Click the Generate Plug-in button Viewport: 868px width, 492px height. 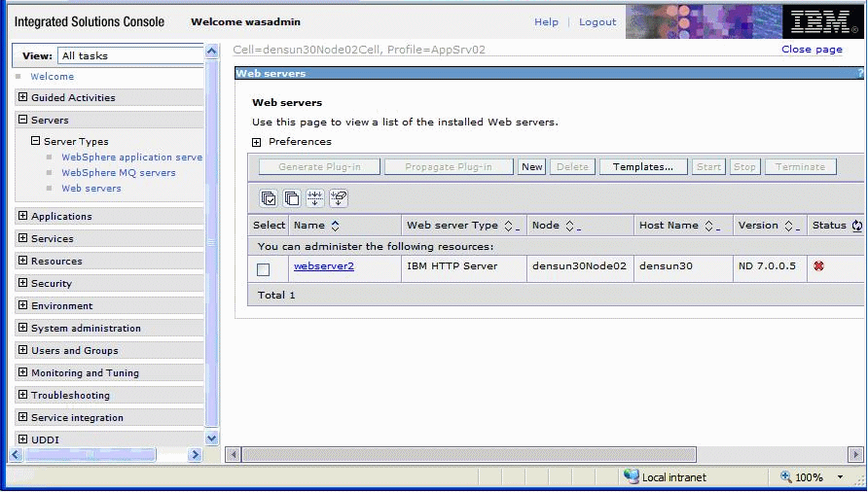[319, 166]
